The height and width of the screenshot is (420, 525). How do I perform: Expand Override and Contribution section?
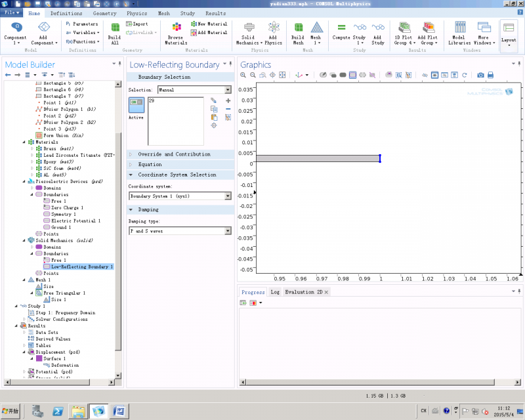[164, 154]
